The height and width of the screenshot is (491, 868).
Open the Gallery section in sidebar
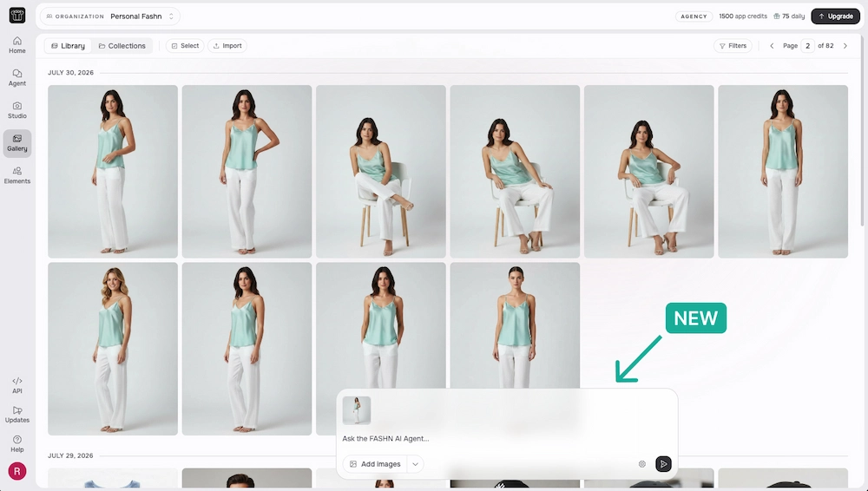(17, 143)
